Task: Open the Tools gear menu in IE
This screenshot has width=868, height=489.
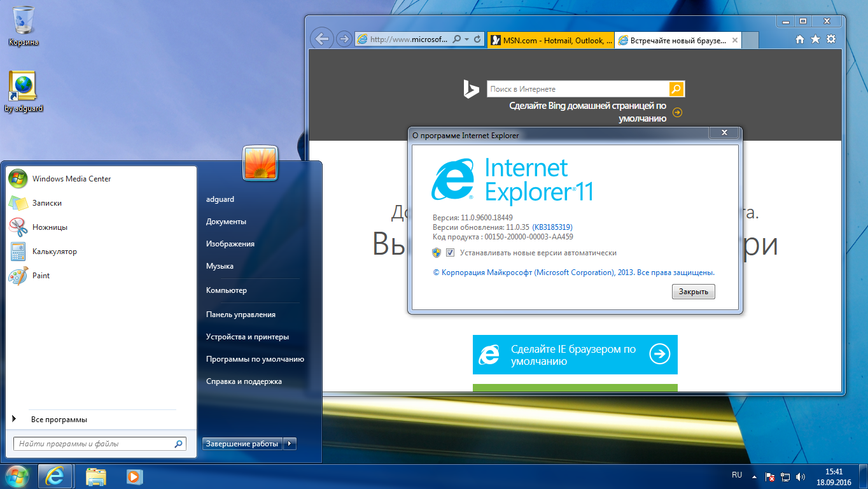Action: [831, 39]
